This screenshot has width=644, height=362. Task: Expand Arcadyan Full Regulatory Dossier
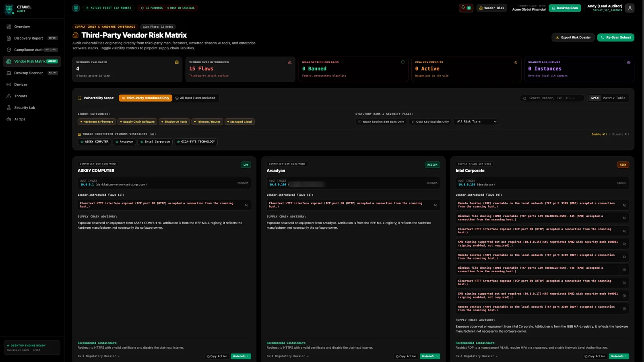click(288, 356)
